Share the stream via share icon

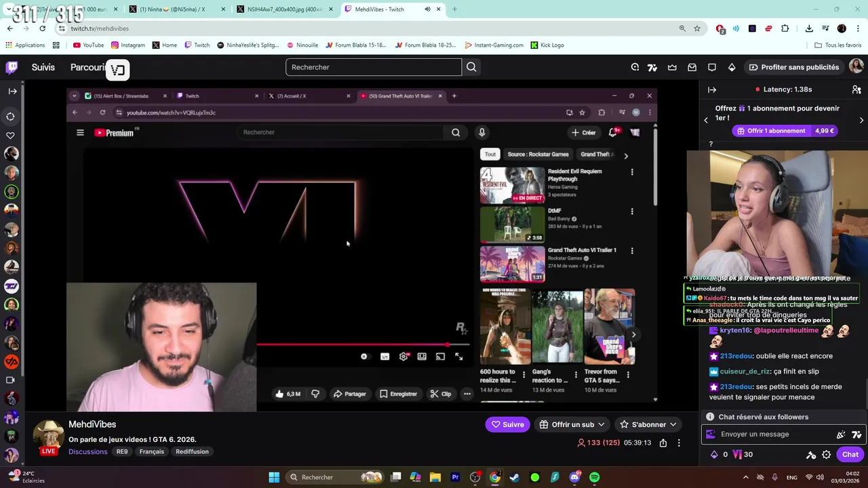point(663,443)
